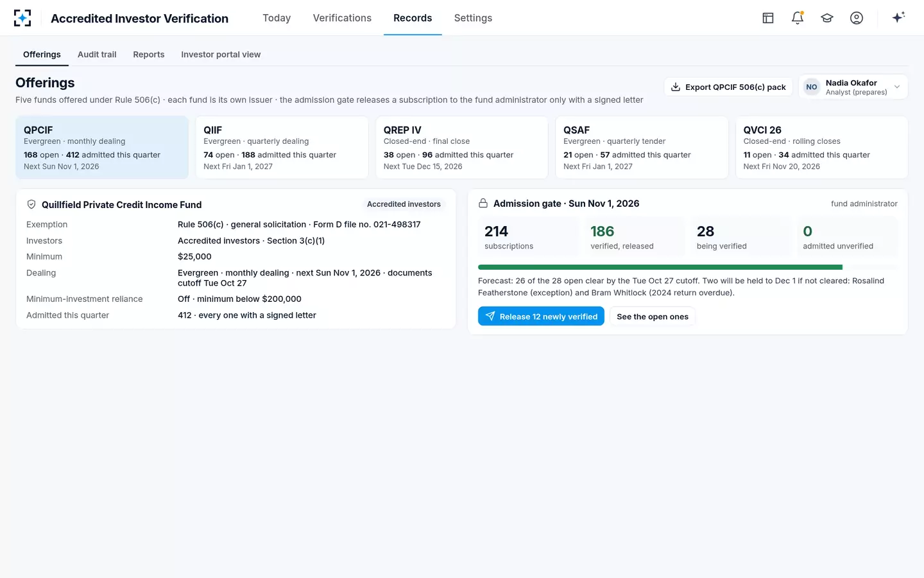Click the lock icon beside Admission gate
The height and width of the screenshot is (578, 924).
pos(483,204)
